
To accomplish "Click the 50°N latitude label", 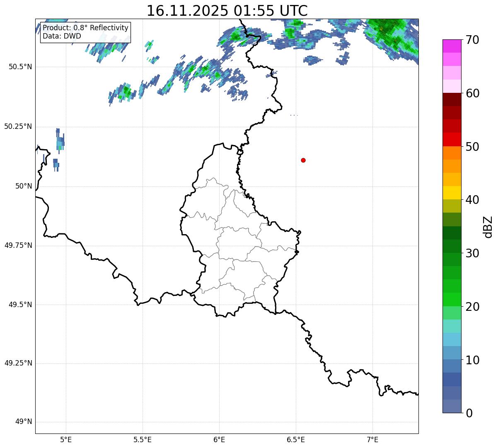I will [24, 186].
